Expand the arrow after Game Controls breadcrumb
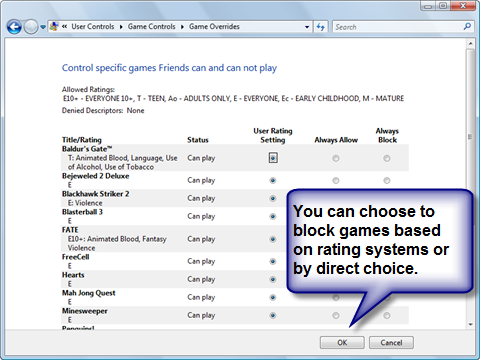 point(182,27)
